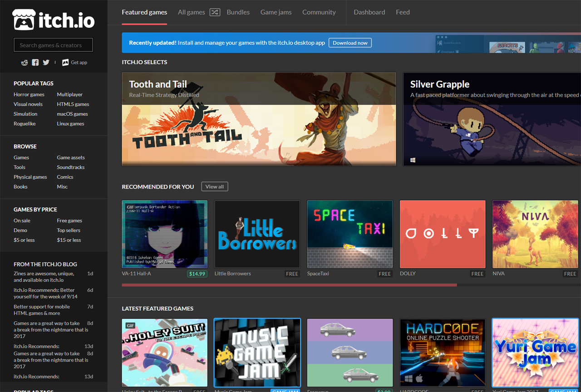Screen dimensions: 581x392
Task: Open the All games tab
Action: (x=192, y=12)
